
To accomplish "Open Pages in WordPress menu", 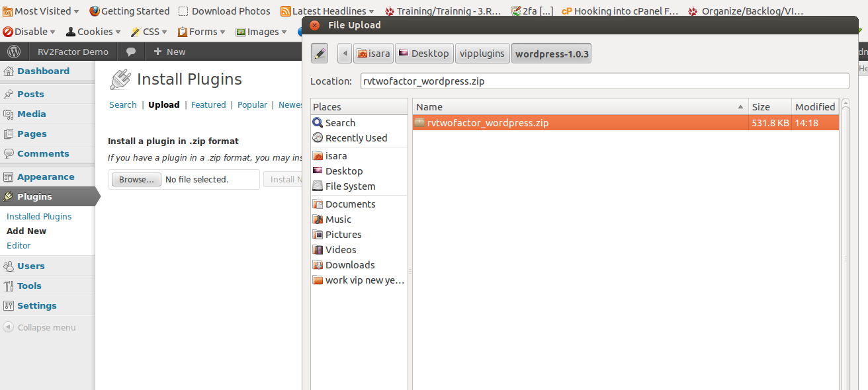I will (x=47, y=134).
